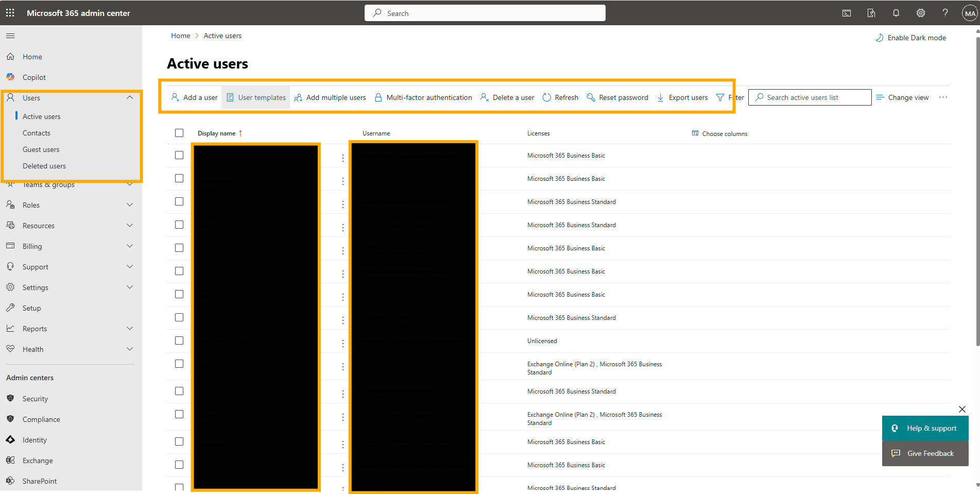Open the settings gear
The width and height of the screenshot is (980, 494).
(x=921, y=12)
